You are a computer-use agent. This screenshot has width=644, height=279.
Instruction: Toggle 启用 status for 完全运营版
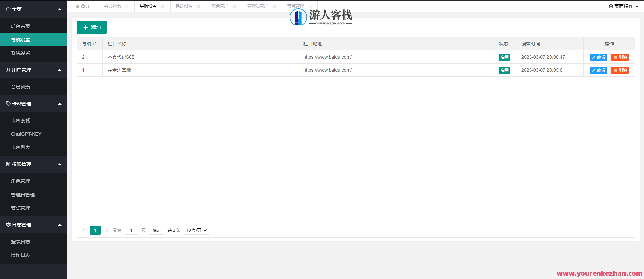coord(504,70)
